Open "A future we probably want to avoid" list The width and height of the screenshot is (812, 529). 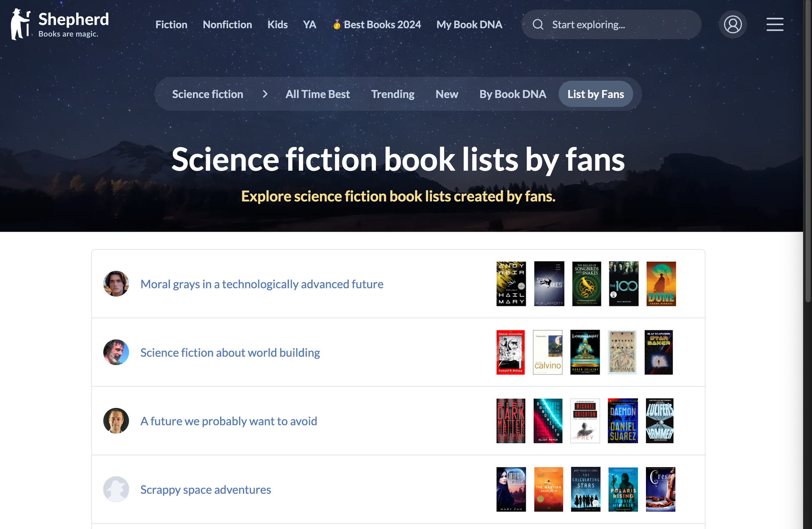coord(229,421)
